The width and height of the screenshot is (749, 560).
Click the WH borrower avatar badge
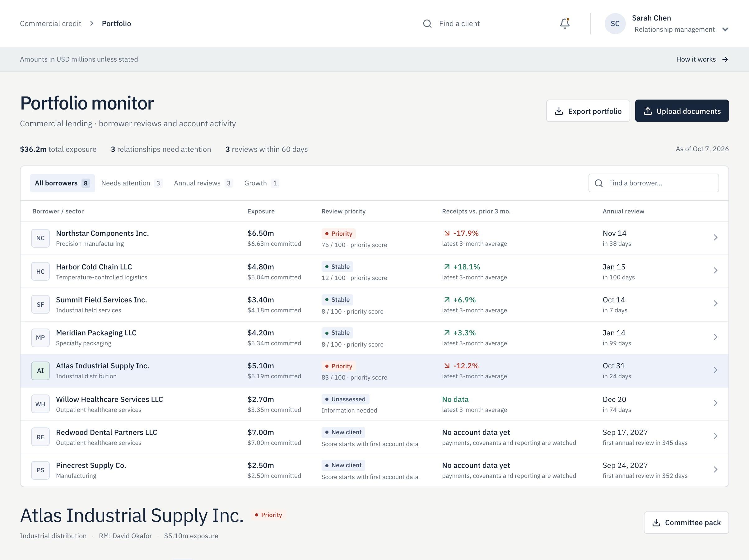pos(40,404)
